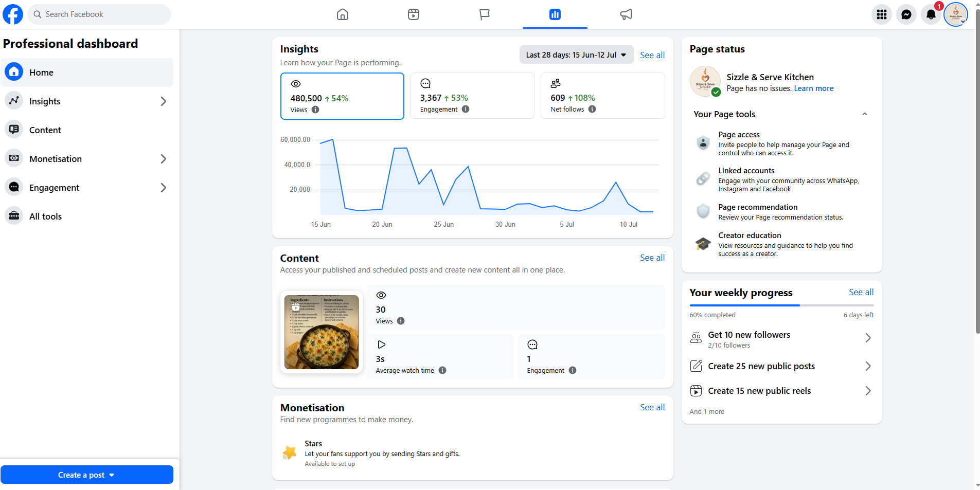Open the Pages flag tab icon

[484, 14]
